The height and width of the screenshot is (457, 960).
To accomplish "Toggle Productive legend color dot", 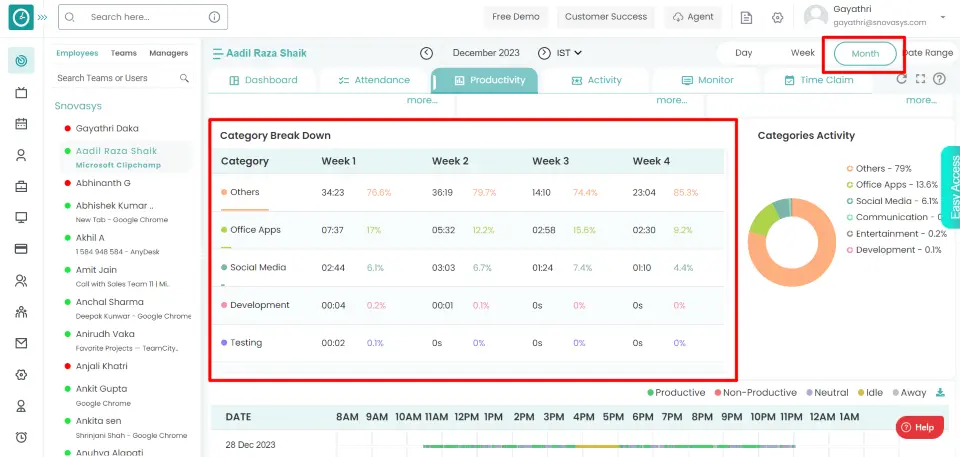I will click(651, 393).
